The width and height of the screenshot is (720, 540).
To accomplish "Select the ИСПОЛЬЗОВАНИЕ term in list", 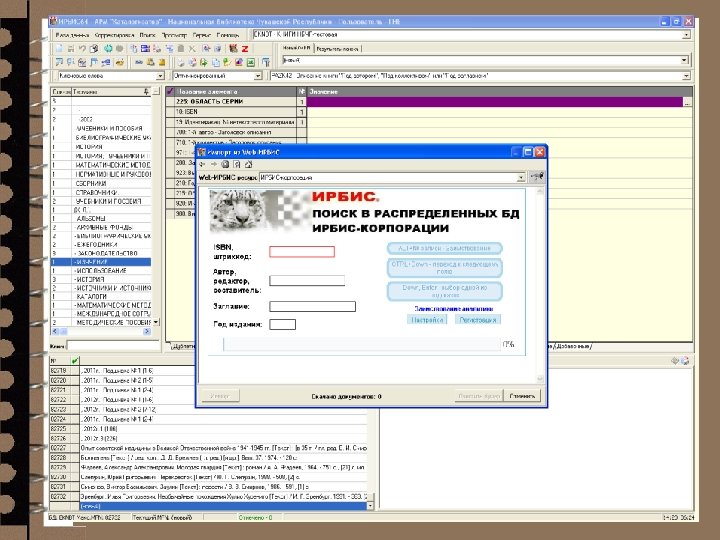I will point(101,270).
